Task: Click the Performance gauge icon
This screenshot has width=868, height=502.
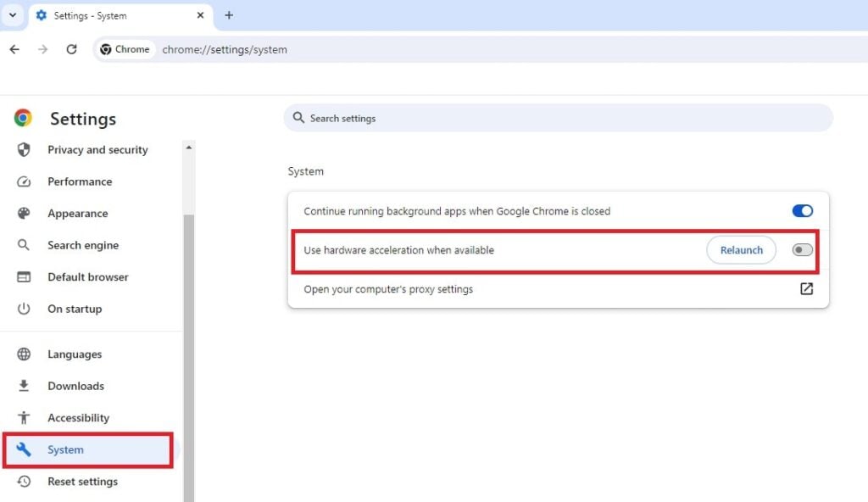Action: coord(24,181)
